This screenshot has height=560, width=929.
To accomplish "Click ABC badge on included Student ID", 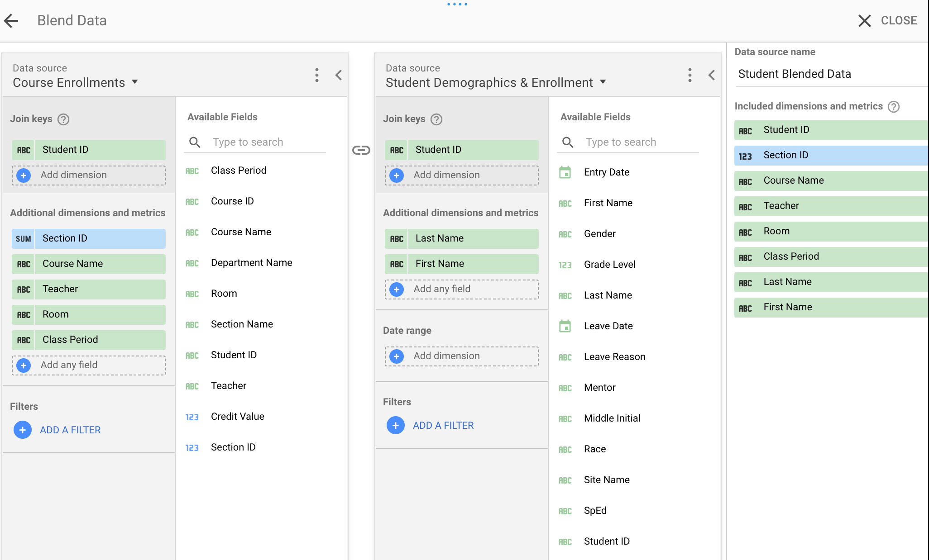I will point(745,131).
